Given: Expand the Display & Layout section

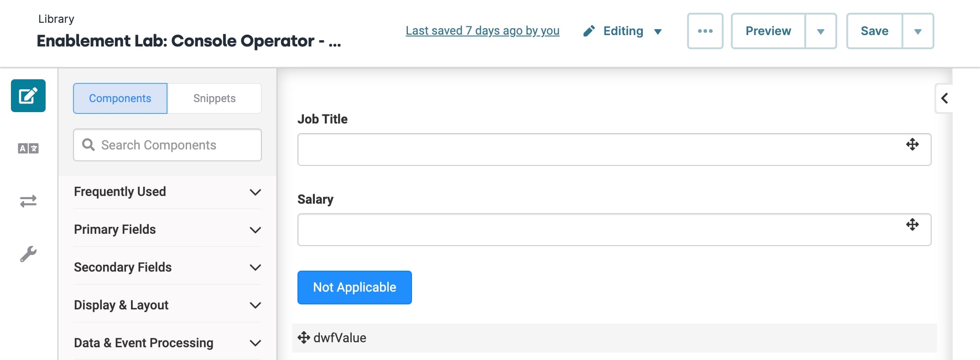Looking at the screenshot, I should pos(167,305).
